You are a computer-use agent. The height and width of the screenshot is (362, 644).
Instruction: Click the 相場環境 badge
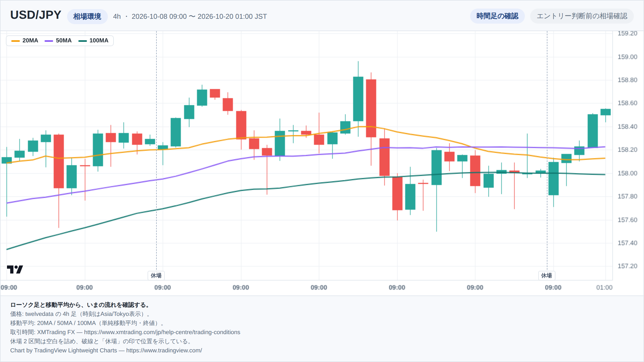coord(87,17)
